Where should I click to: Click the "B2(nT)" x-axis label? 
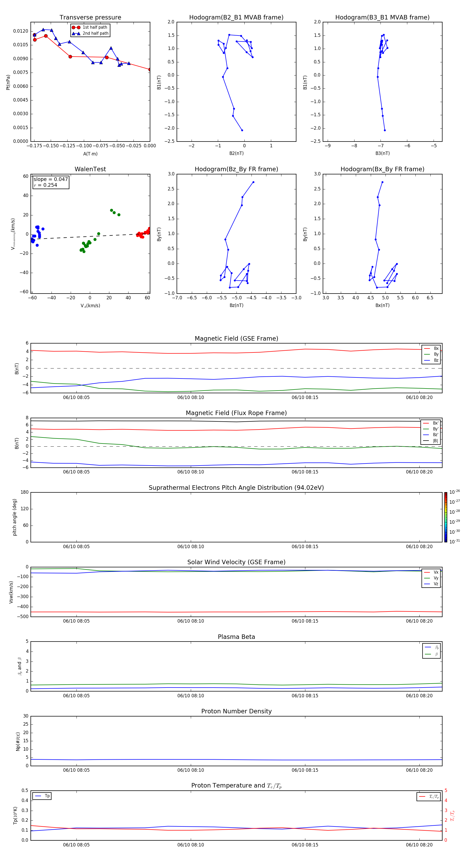point(236,153)
